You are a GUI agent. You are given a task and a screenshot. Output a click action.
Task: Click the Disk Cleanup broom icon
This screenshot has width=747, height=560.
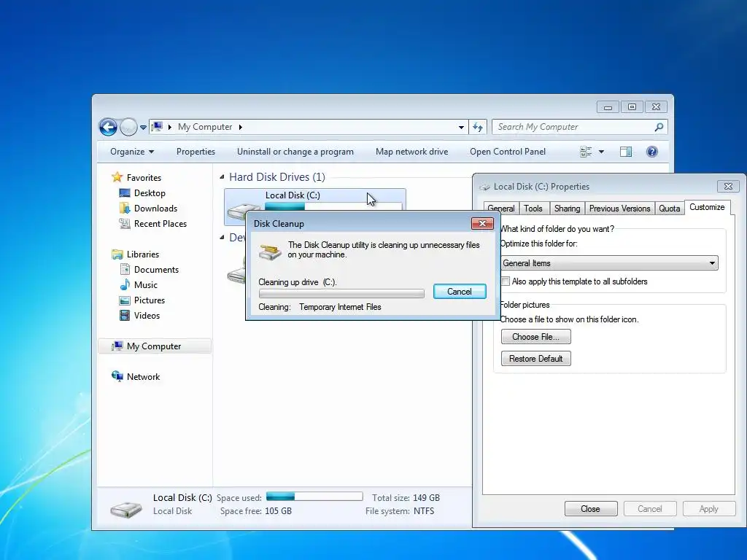[x=270, y=251]
